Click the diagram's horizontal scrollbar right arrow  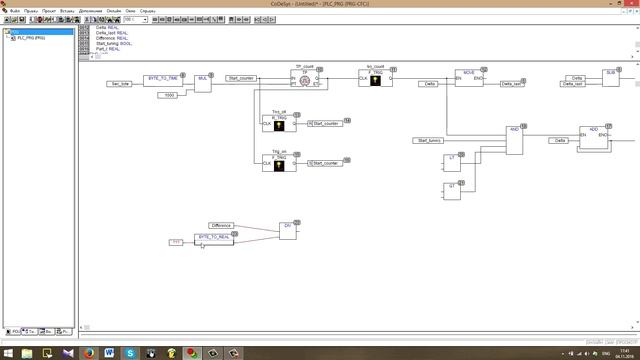(633, 327)
